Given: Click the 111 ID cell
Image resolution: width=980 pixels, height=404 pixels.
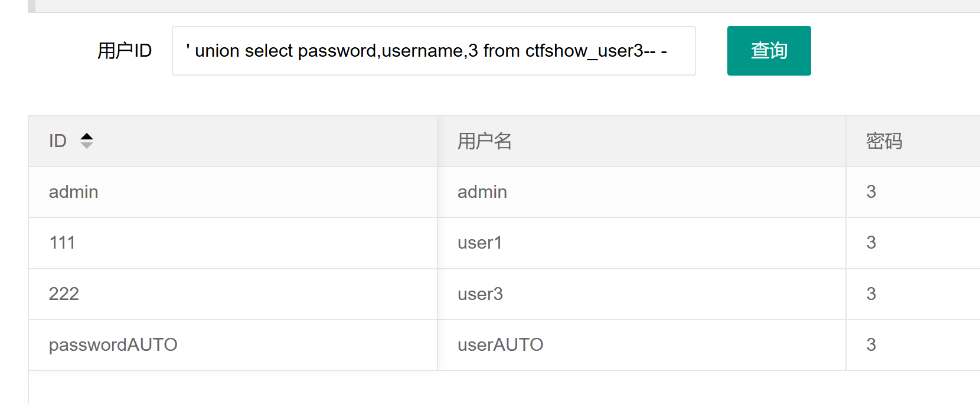Looking at the screenshot, I should (x=62, y=243).
